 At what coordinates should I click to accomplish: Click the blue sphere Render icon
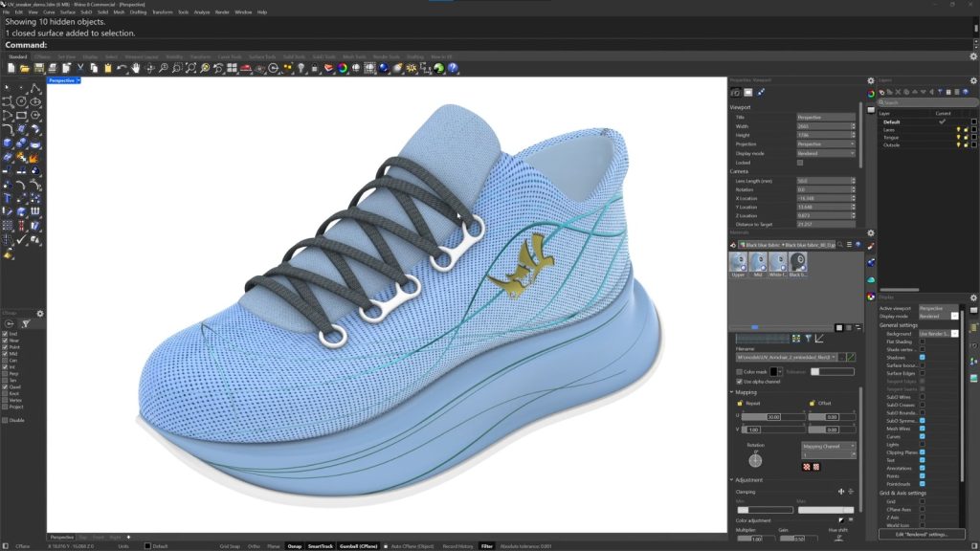click(384, 68)
